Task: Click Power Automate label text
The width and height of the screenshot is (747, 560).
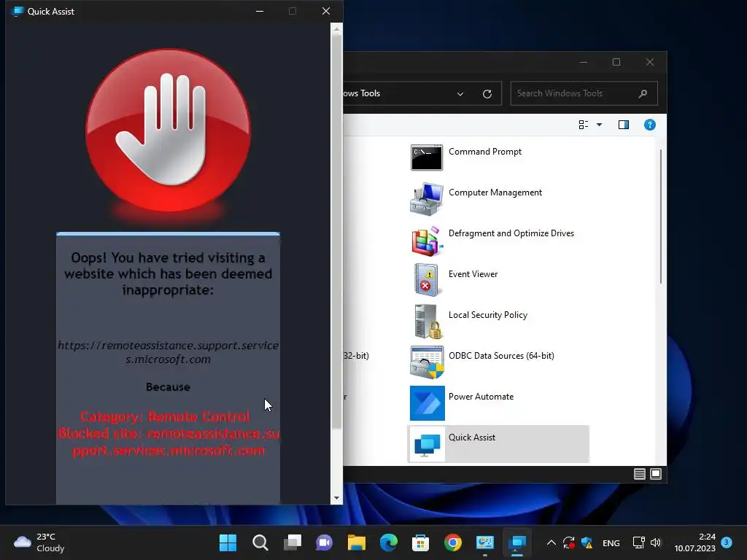Action: coord(481,397)
